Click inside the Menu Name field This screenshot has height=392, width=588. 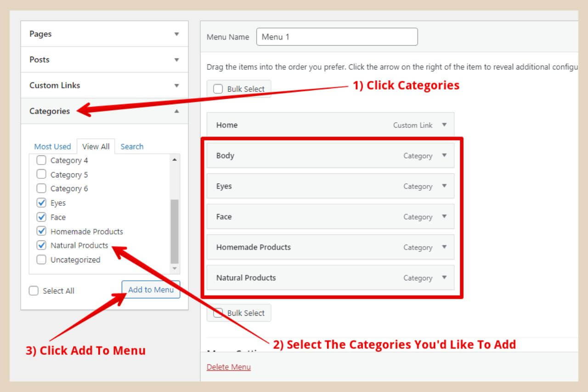(337, 37)
